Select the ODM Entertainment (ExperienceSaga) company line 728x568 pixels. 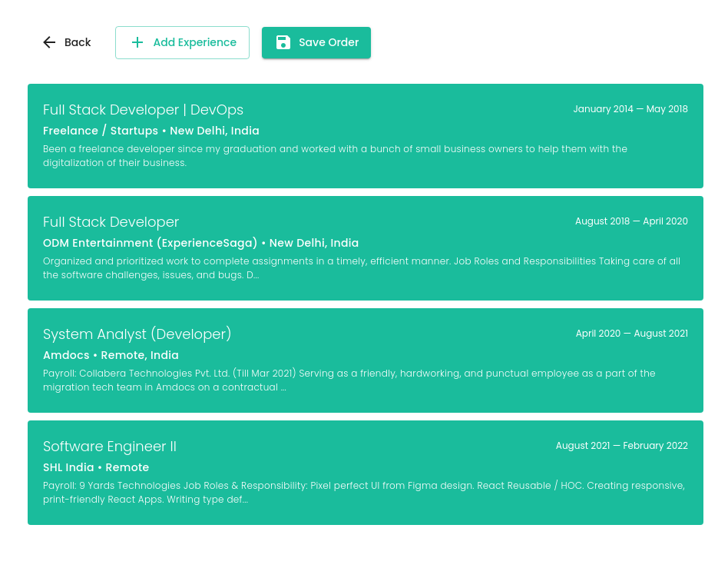click(200, 243)
